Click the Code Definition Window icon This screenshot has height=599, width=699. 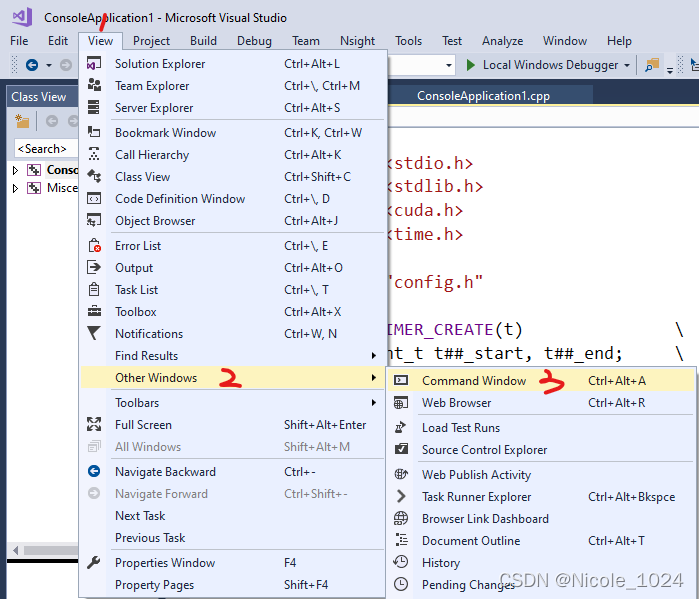click(94, 198)
